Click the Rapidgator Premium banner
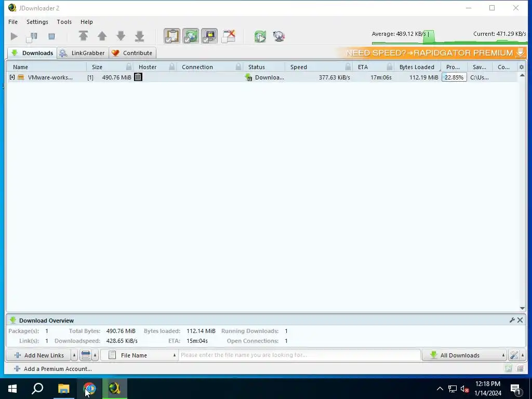This screenshot has width=532, height=399. (x=431, y=53)
